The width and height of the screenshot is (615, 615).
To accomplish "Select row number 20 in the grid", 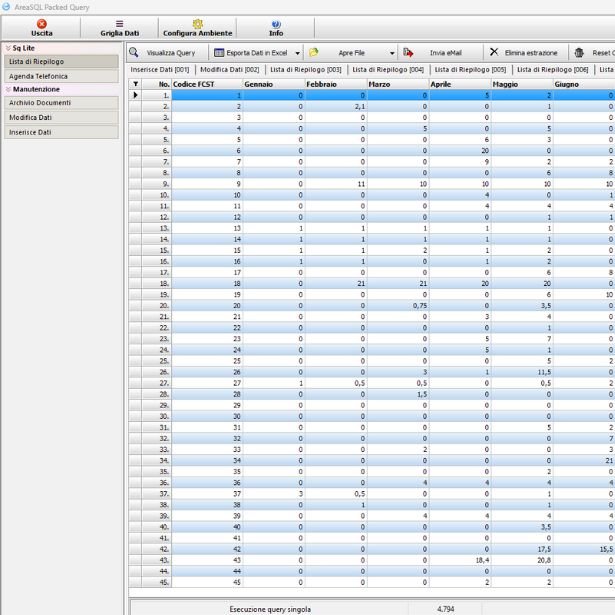I will click(163, 306).
